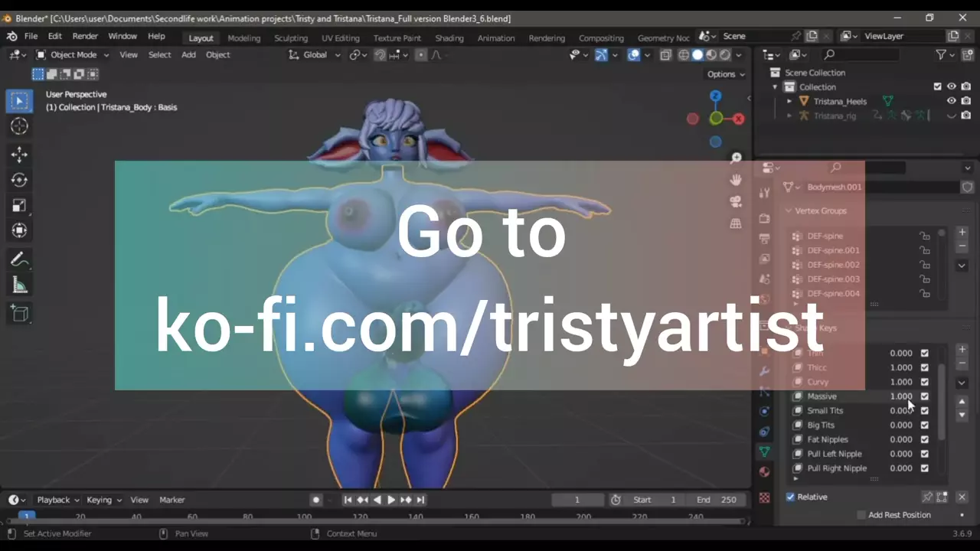Expand the Tristana_Heels outliner item
This screenshot has width=980, height=551.
click(x=789, y=101)
